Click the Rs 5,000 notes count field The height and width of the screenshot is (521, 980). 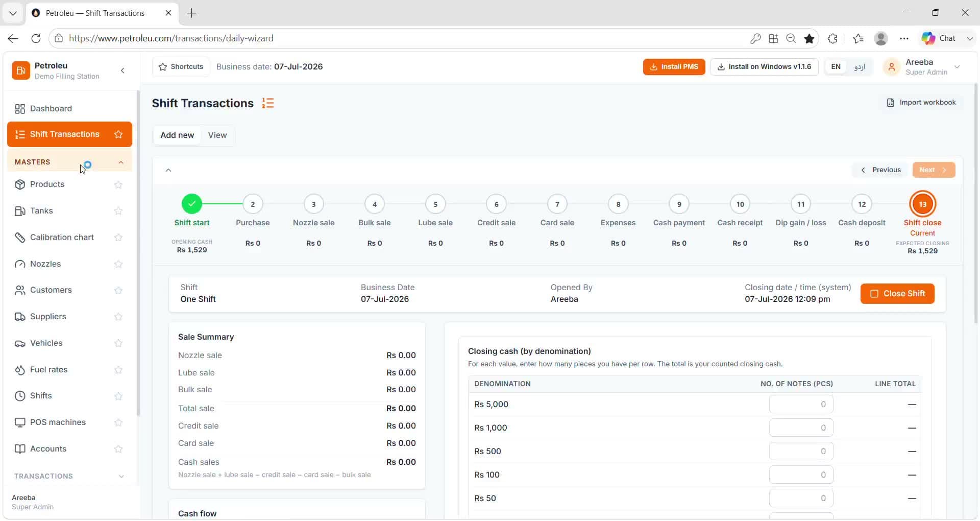[801, 405]
